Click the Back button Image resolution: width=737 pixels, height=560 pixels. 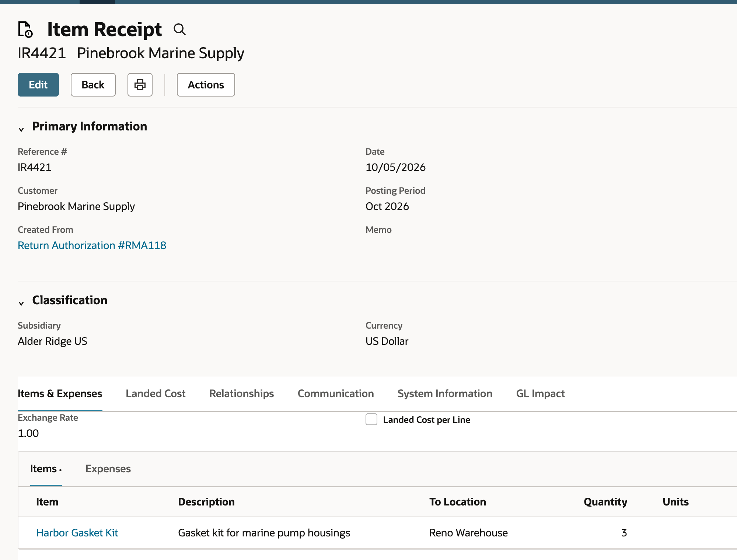pos(93,85)
